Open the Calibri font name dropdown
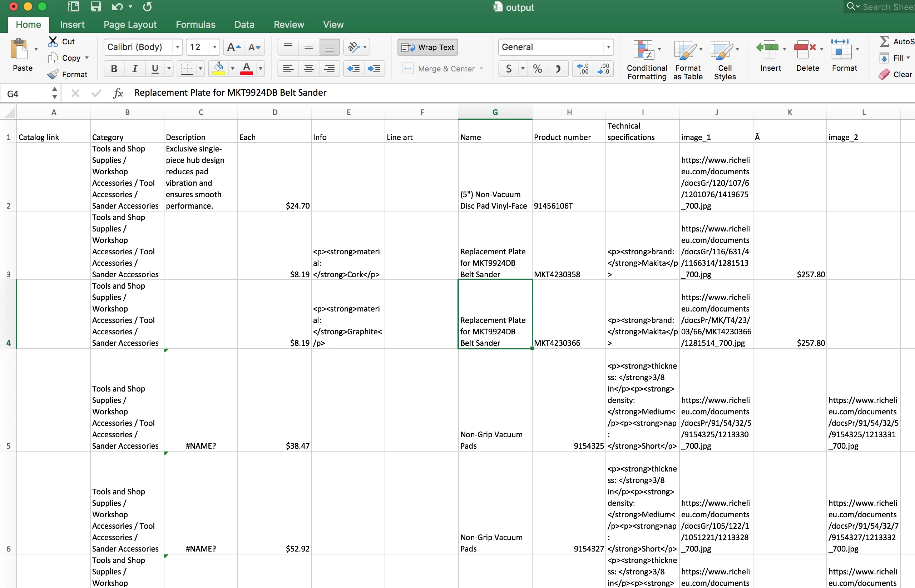 tap(177, 47)
